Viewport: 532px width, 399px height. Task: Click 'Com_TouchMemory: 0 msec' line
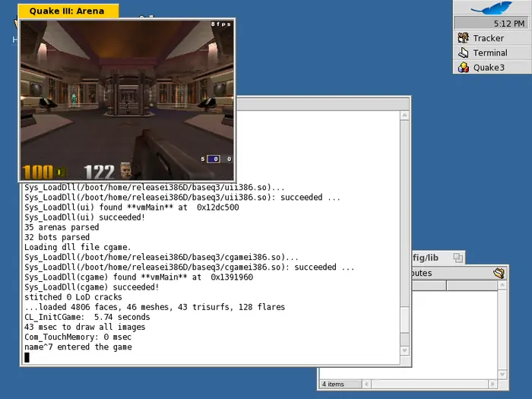(x=78, y=337)
